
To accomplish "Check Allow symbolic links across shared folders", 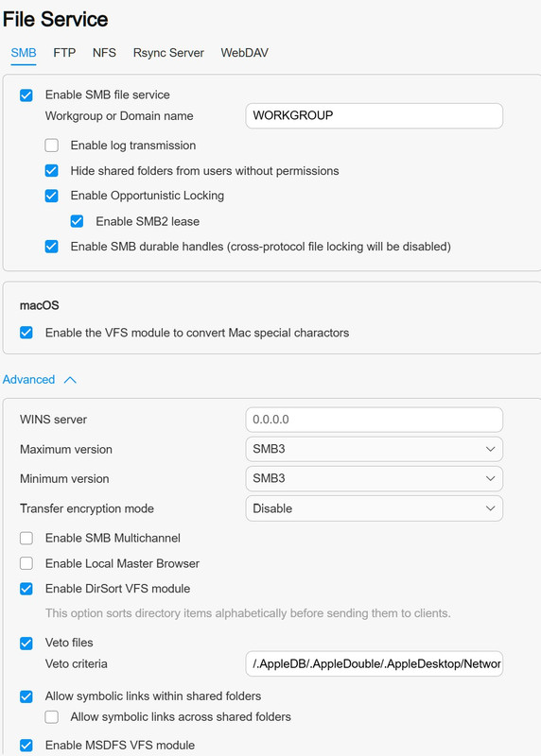I will click(x=52, y=717).
